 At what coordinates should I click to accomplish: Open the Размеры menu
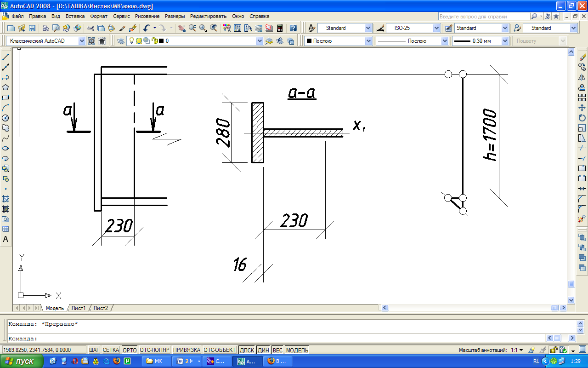tap(175, 16)
